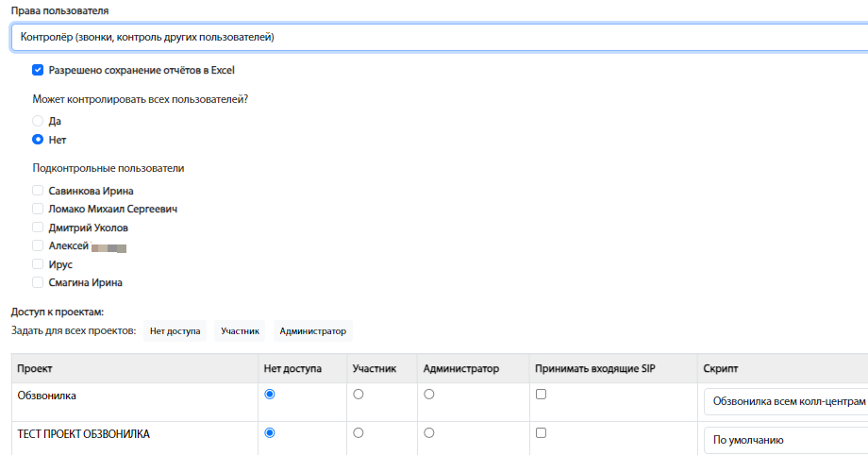The width and height of the screenshot is (868, 455).
Task: Check the "Ломако Михаил Сергеевич" checkbox
Action: [x=38, y=209]
